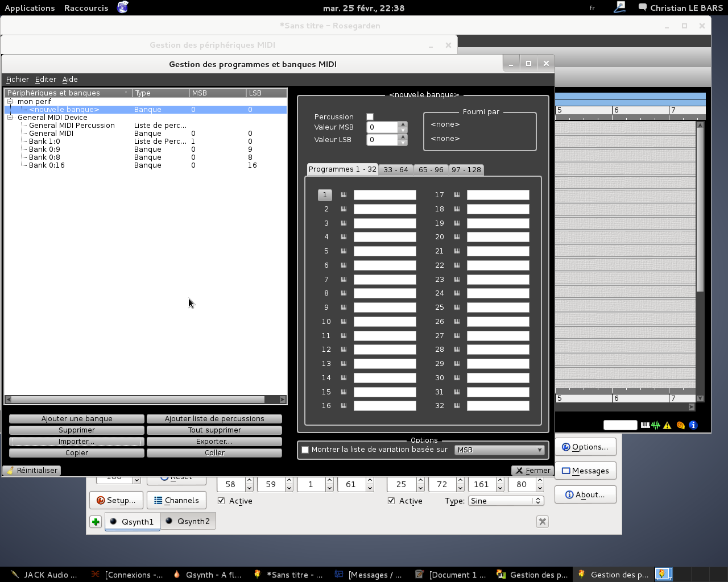Switch to the 33 - 64 programs tab
Screen dimensions: 728x582
click(395, 169)
